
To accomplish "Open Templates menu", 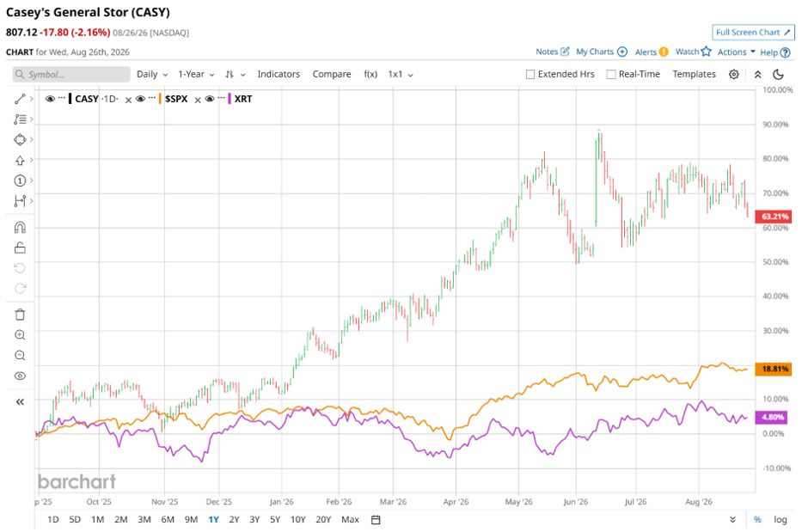I will point(694,74).
